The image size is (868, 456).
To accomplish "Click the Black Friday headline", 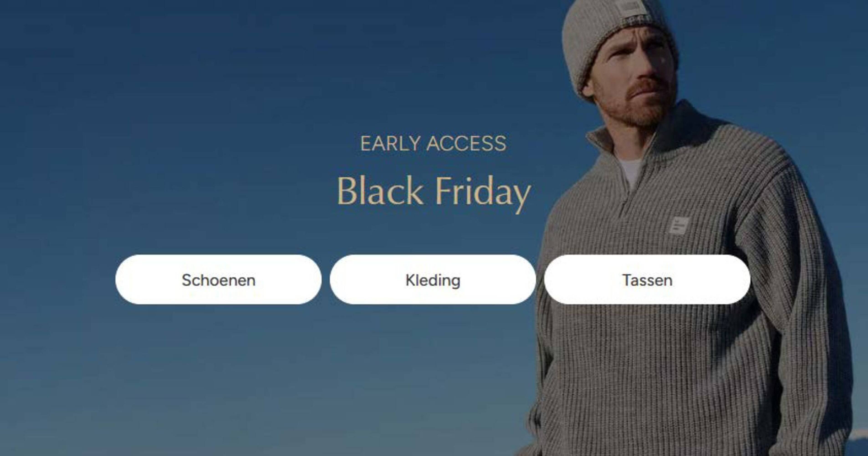I will point(434,193).
